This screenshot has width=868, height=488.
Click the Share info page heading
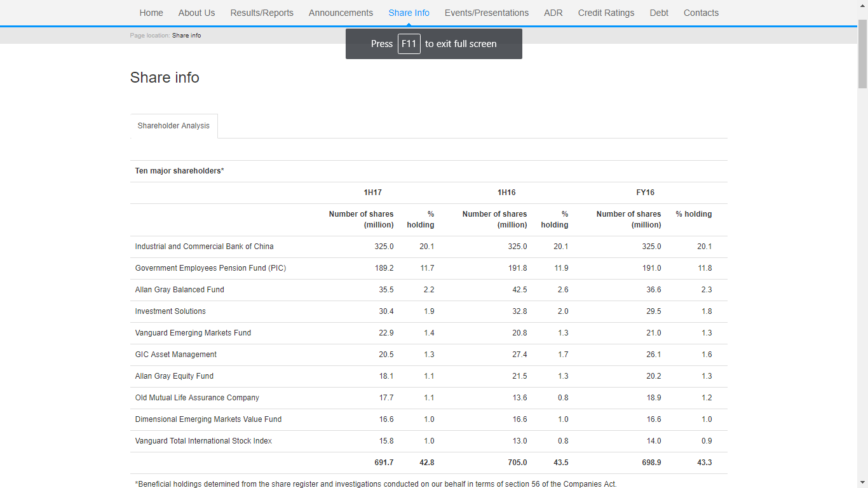pyautogui.click(x=165, y=78)
